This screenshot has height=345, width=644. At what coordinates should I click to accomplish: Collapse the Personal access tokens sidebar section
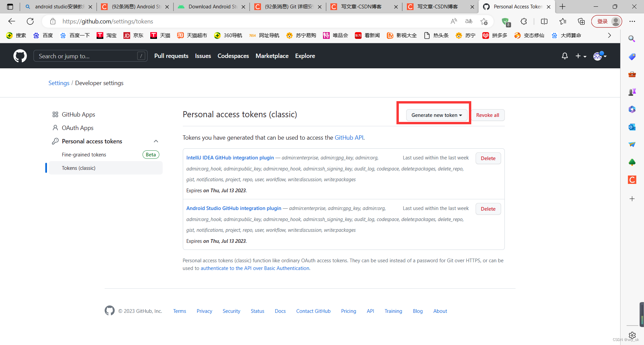click(x=156, y=141)
